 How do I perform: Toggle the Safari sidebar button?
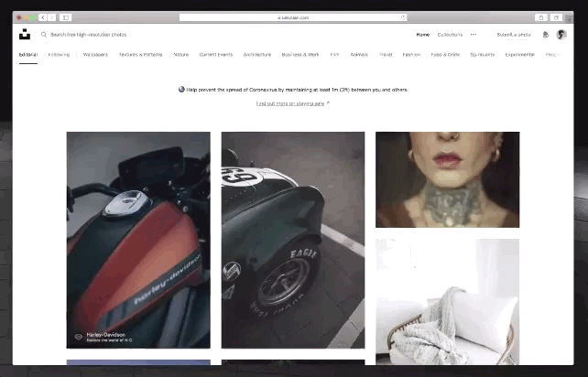point(65,17)
